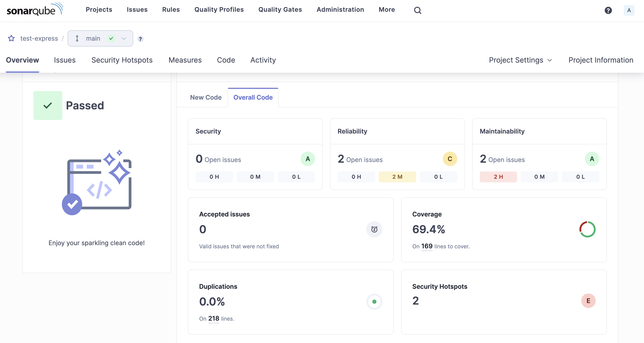Image resolution: width=644 pixels, height=343 pixels.
Task: Click the coverage donut chart
Action: click(x=587, y=229)
